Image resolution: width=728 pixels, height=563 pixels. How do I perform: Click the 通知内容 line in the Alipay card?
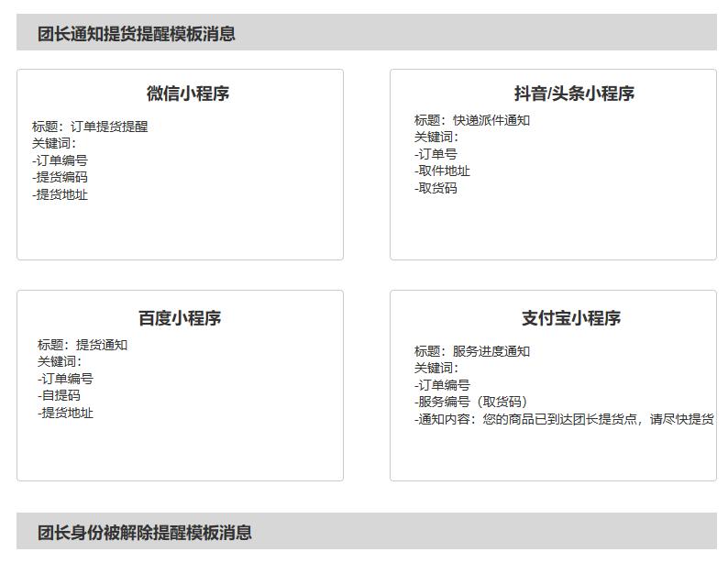tap(564, 419)
